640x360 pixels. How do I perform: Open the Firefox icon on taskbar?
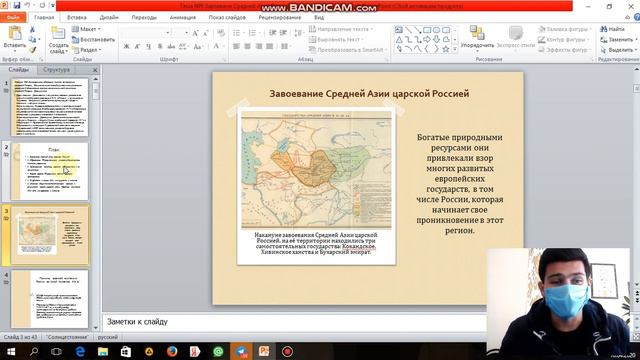[x=172, y=351]
